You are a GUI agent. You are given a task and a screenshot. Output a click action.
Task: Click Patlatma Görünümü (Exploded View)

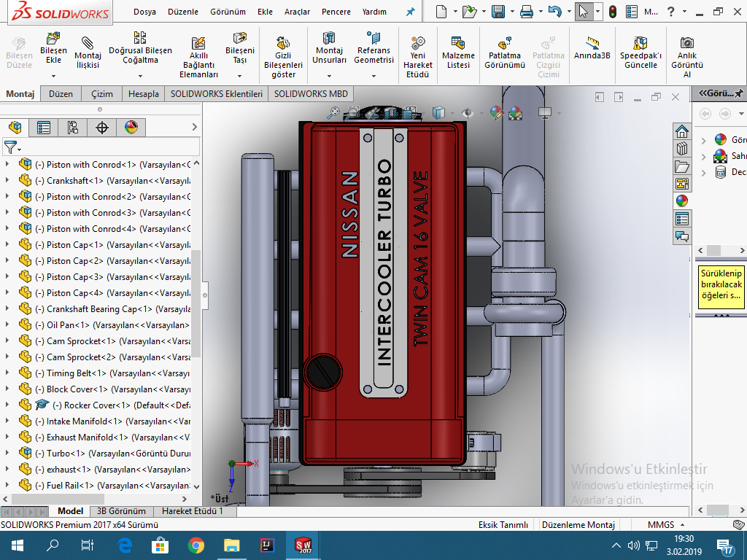(505, 52)
